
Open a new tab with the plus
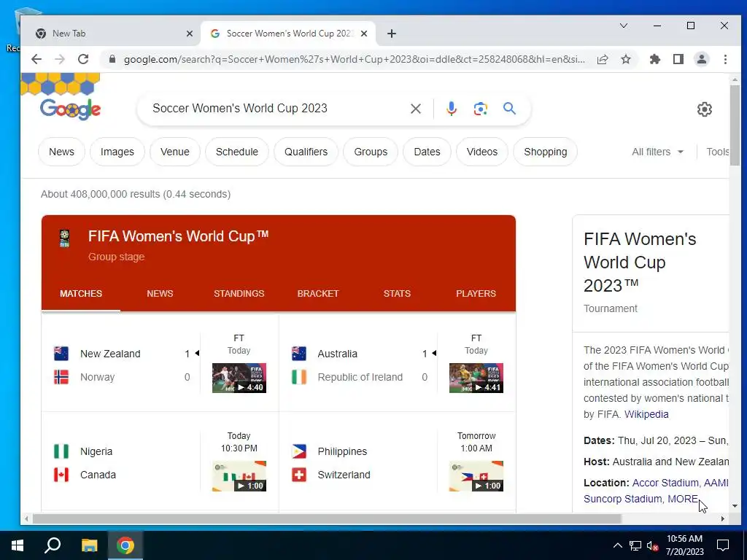point(392,34)
